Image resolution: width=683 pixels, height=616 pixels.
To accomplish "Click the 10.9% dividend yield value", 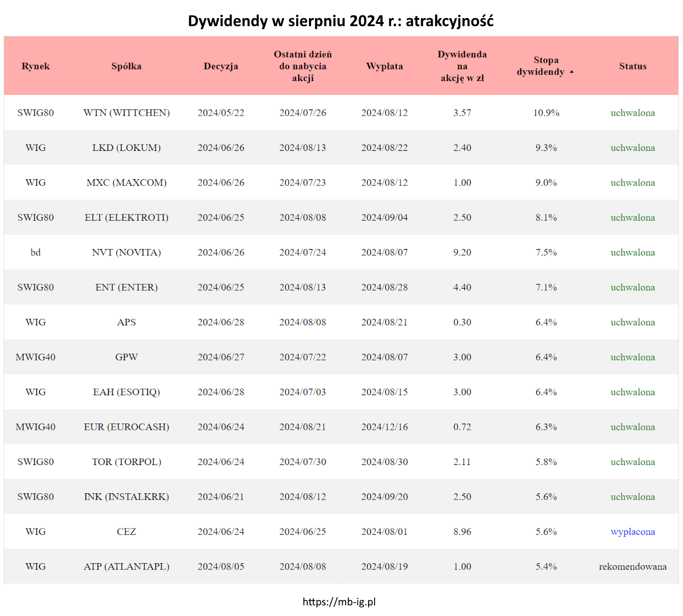I will coord(546,113).
